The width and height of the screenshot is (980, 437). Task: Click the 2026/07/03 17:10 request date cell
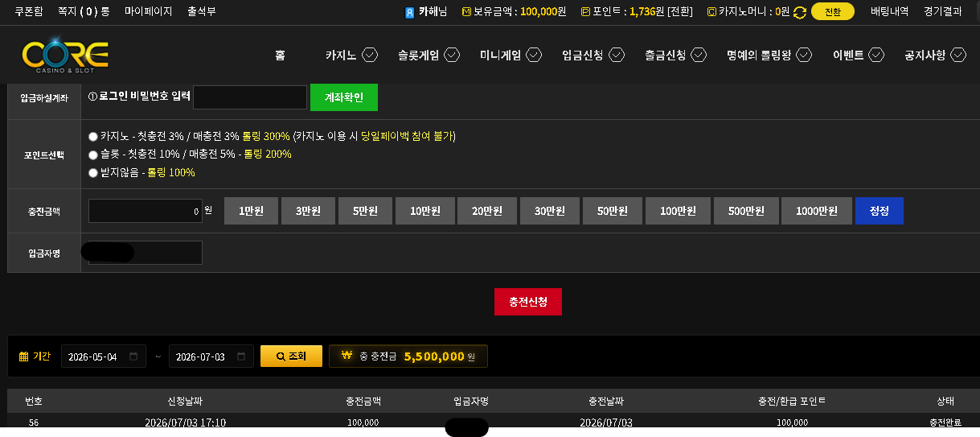pyautogui.click(x=185, y=423)
